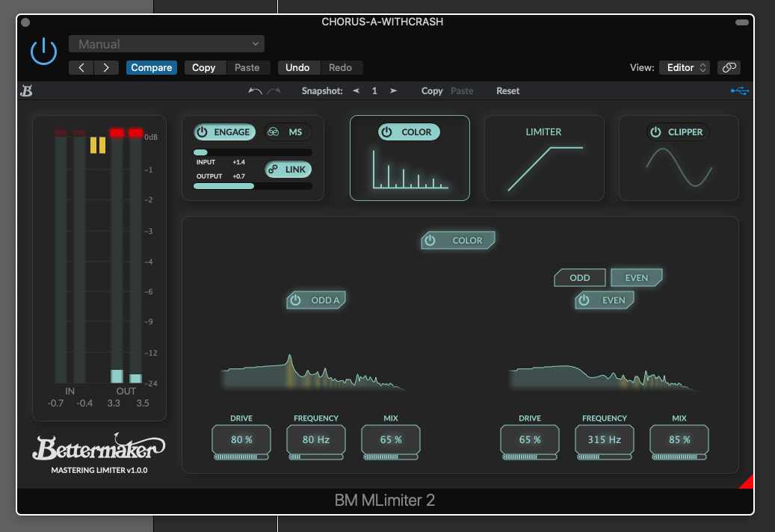Adjust the OUTPUT gain slider
Image resolution: width=775 pixels, height=532 pixels.
coord(253,186)
